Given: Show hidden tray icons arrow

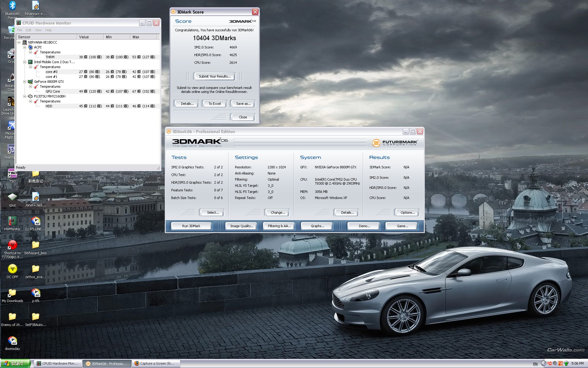Looking at the screenshot, I should (x=544, y=363).
